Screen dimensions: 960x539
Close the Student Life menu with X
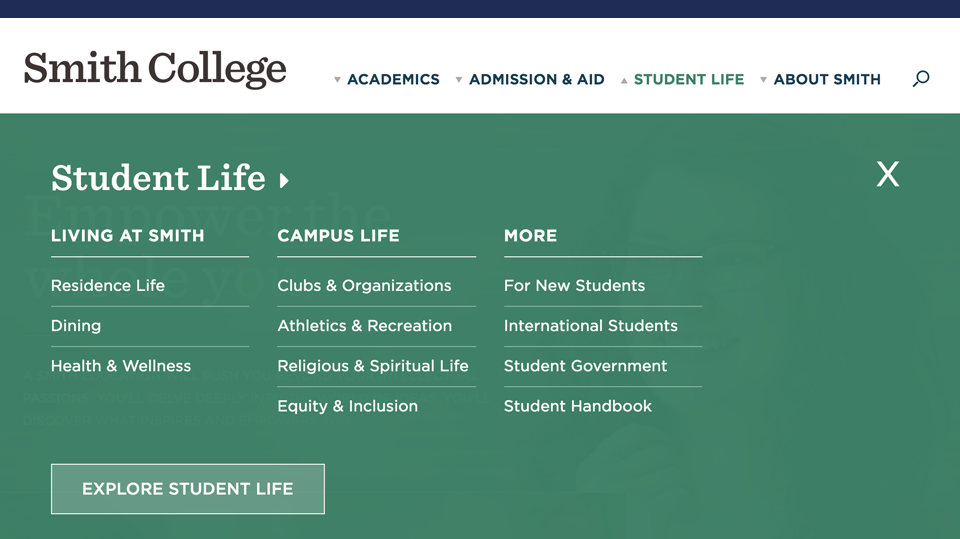coord(887,175)
